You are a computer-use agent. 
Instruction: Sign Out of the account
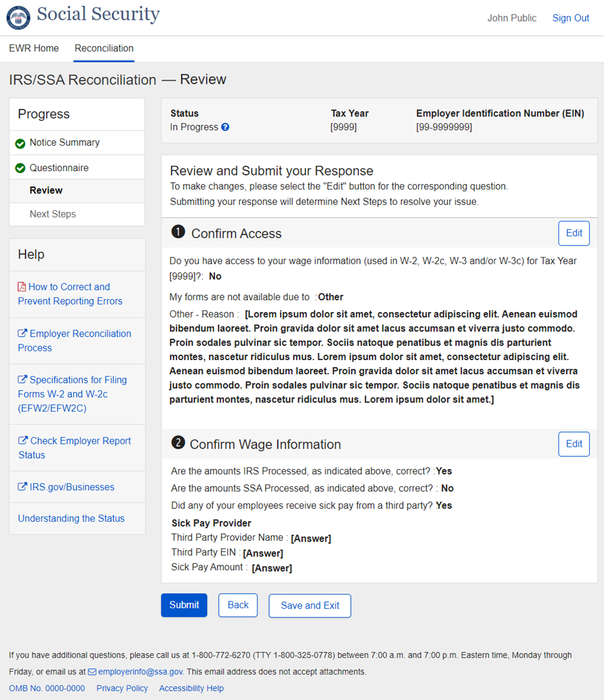pos(570,18)
